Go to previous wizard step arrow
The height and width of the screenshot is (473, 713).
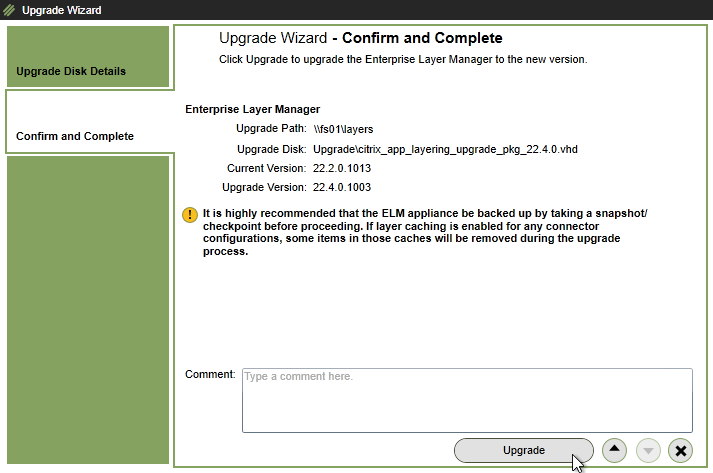coord(614,450)
